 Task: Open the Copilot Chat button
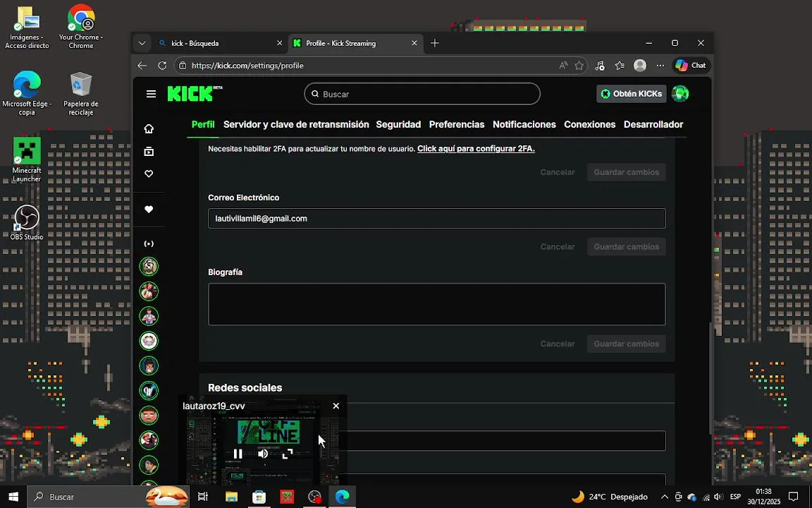(x=691, y=66)
